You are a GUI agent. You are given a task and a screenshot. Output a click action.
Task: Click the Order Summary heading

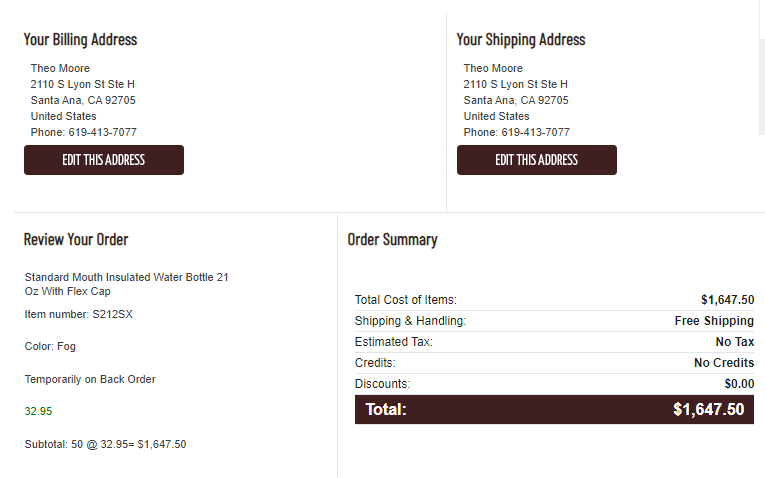click(392, 239)
